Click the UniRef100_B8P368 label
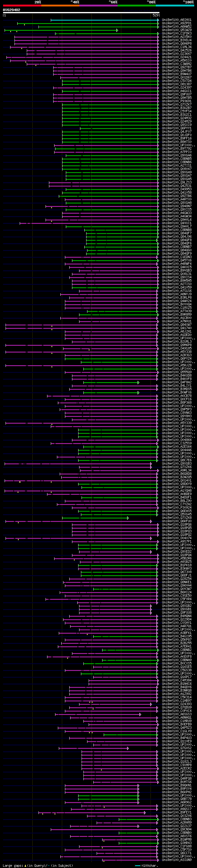This screenshot has height=868, width=197. click(177, 403)
